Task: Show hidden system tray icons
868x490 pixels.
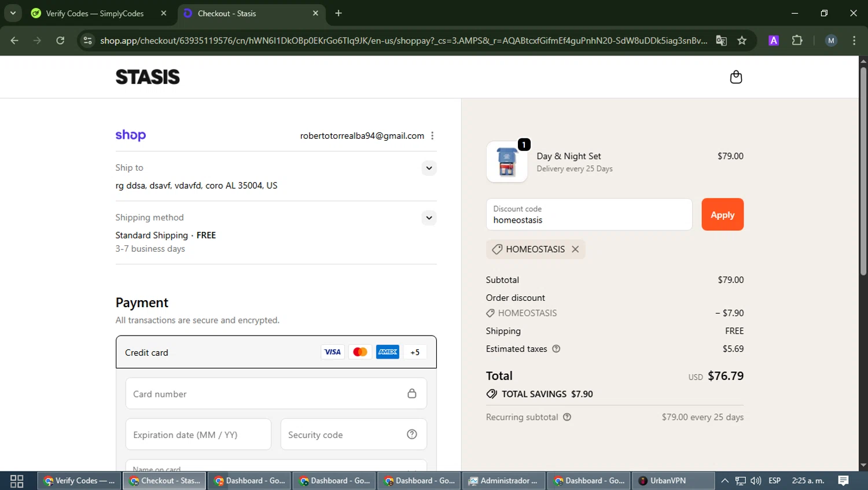Action: (x=724, y=481)
